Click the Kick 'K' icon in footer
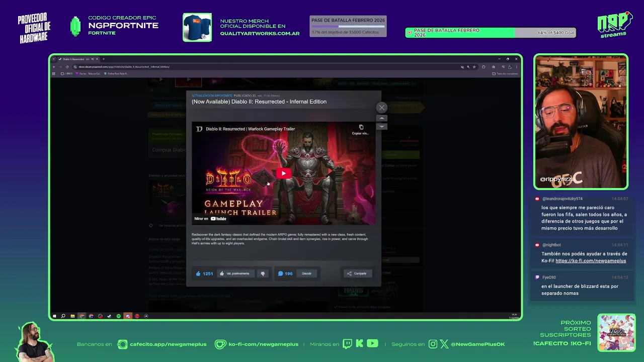The image size is (644, 362). point(359,344)
